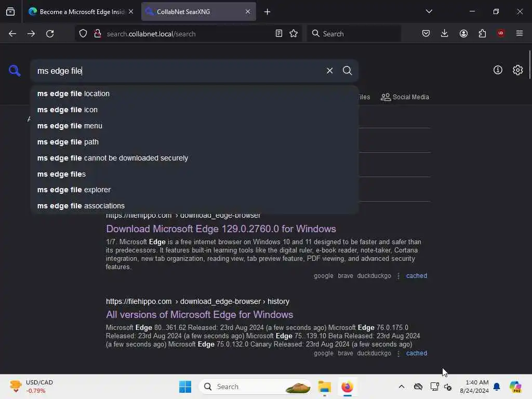
Task: Open Windows Start menu
Action: [185, 387]
